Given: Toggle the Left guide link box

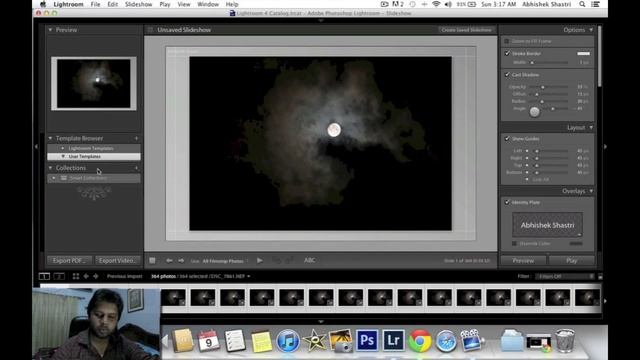Looking at the screenshot, I should tap(527, 151).
